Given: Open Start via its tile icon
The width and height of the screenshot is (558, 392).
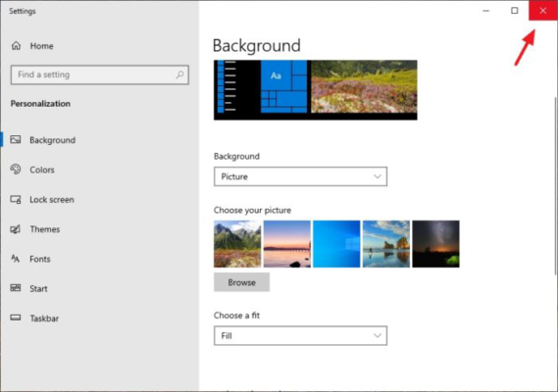Looking at the screenshot, I should click(x=16, y=288).
